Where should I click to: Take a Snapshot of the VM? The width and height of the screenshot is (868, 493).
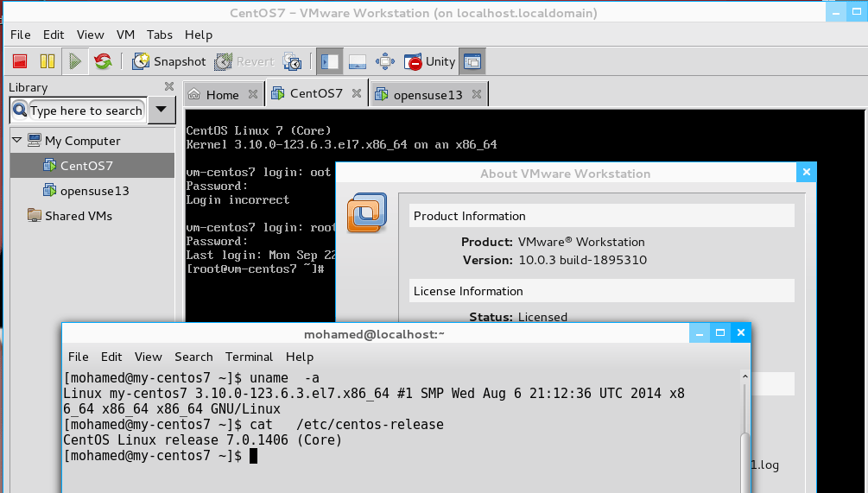pyautogui.click(x=169, y=61)
